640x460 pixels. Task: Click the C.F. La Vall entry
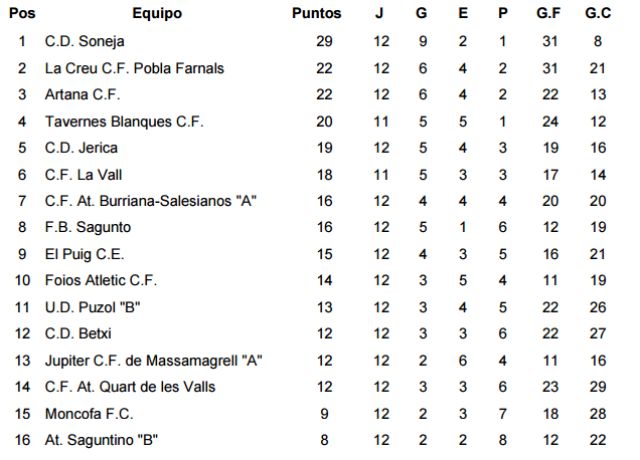[x=85, y=174]
